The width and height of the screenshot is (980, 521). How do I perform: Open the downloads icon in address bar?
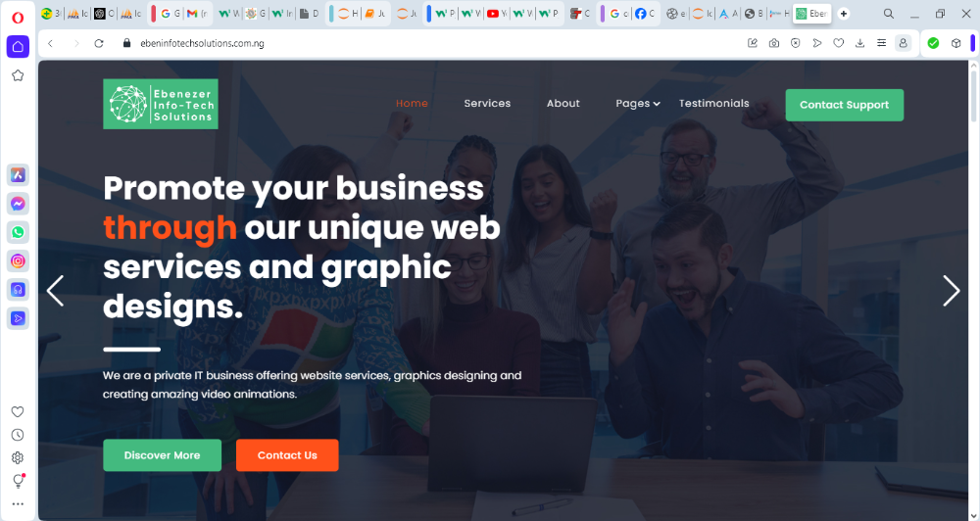tap(860, 43)
